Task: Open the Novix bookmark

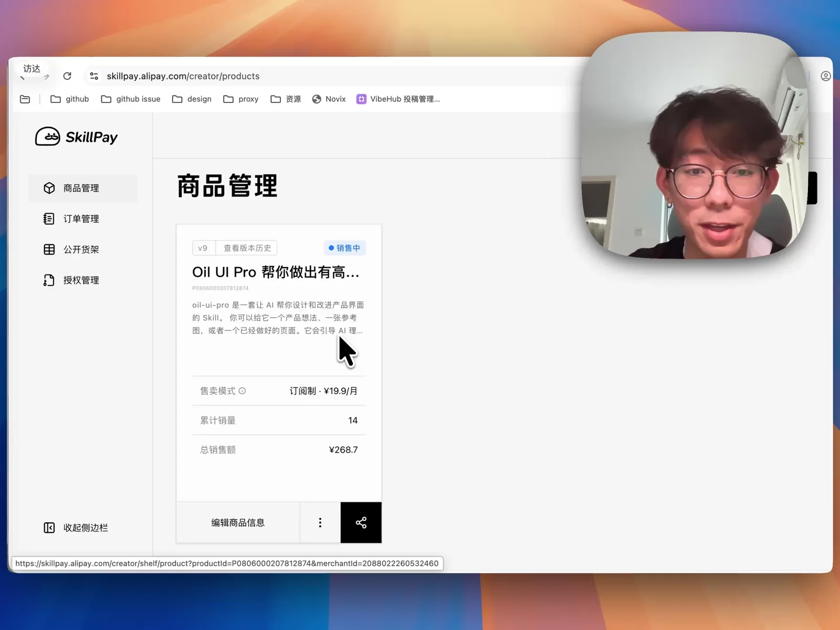Action: (x=329, y=99)
